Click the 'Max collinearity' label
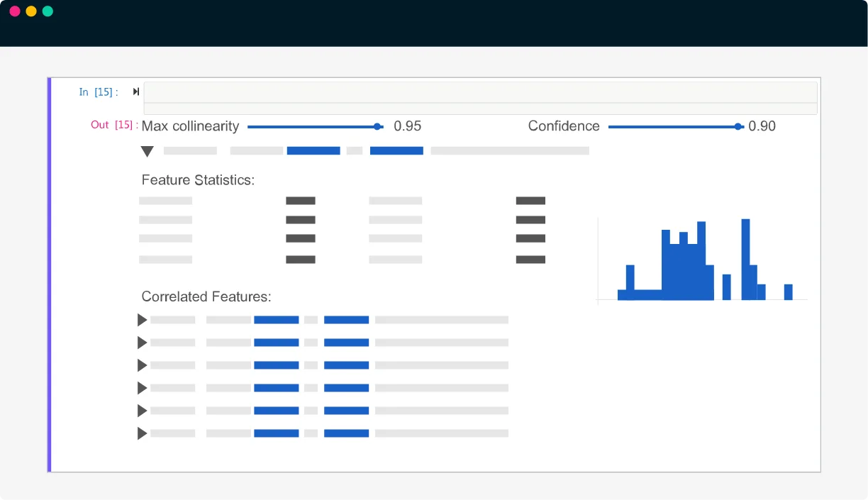The height and width of the screenshot is (500, 868). tap(190, 126)
